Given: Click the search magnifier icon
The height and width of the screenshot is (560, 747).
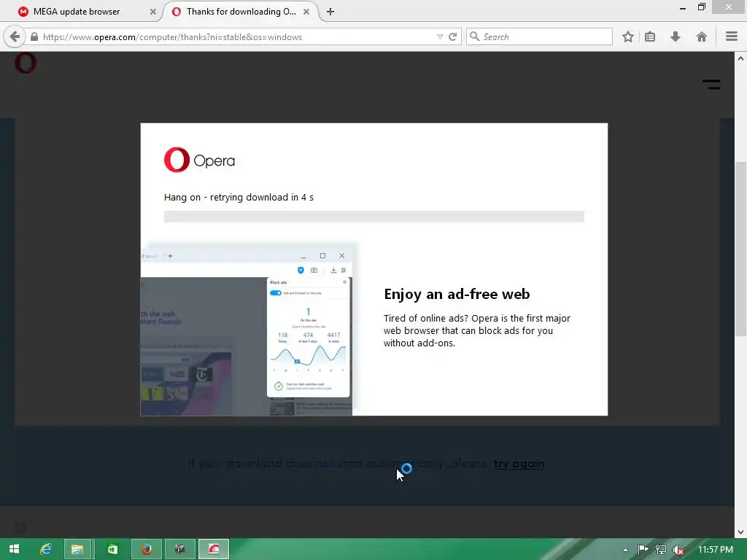Looking at the screenshot, I should tap(474, 36).
